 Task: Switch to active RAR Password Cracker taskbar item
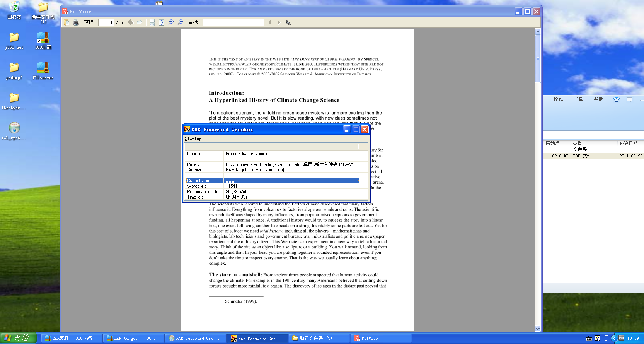point(257,338)
